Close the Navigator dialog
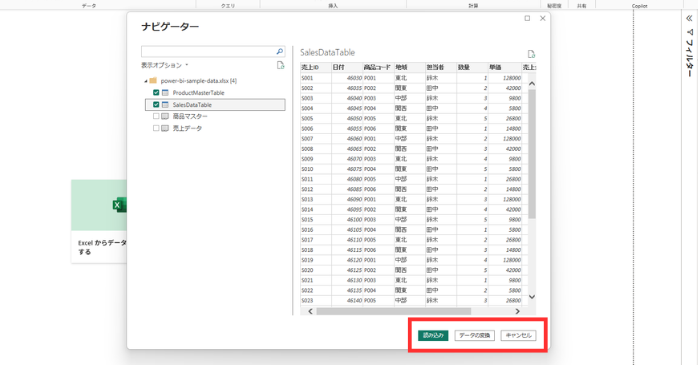Viewport: 698px width, 365px height. (x=542, y=18)
